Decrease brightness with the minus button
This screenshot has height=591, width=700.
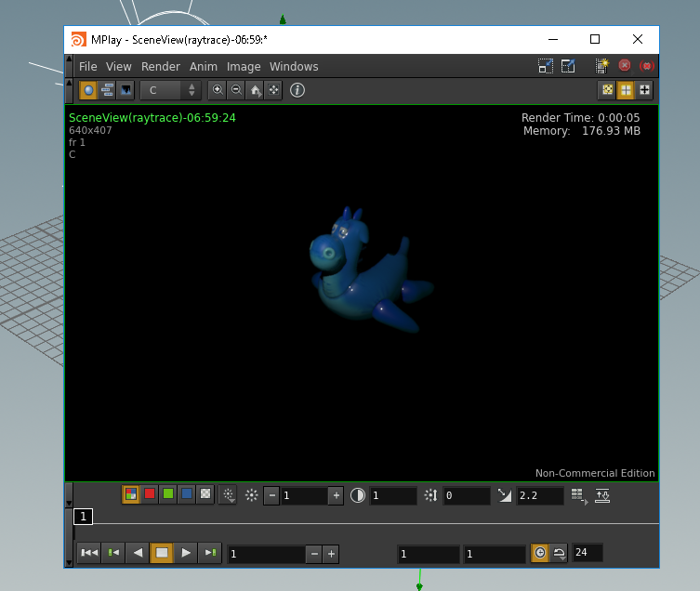271,495
